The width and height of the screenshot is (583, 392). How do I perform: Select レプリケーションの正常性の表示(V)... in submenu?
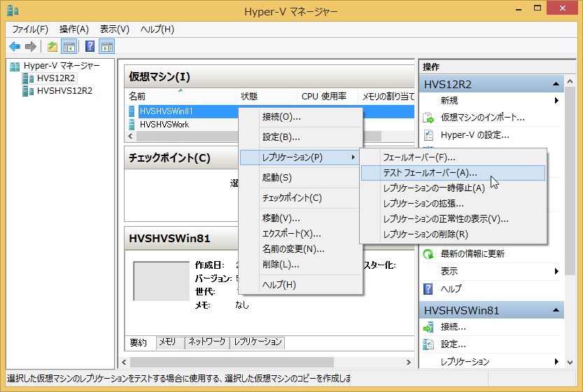454,219
